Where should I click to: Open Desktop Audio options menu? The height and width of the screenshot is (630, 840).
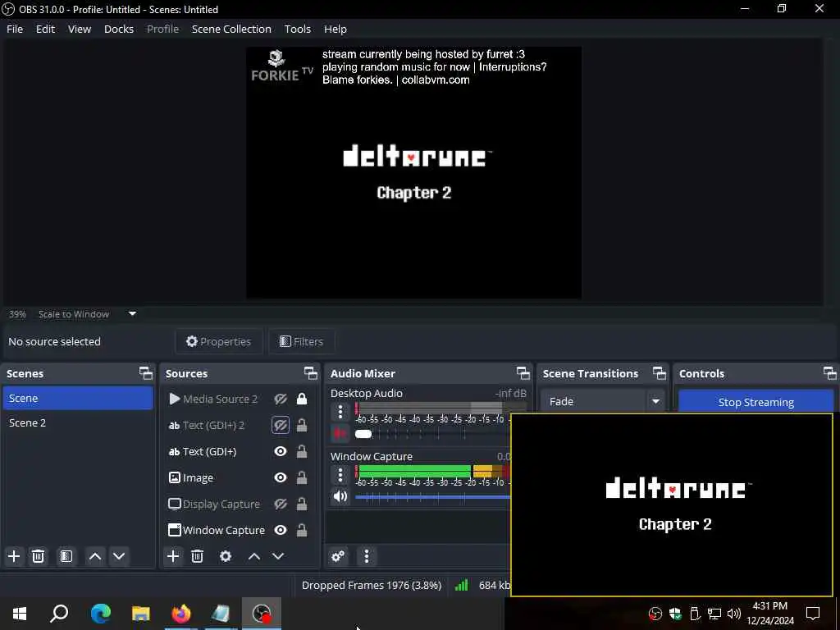pyautogui.click(x=340, y=412)
